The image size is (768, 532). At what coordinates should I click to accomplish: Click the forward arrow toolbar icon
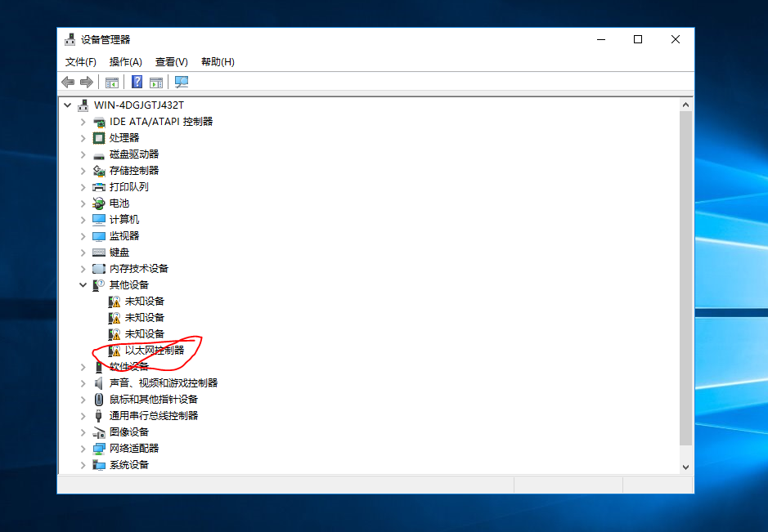pos(87,83)
